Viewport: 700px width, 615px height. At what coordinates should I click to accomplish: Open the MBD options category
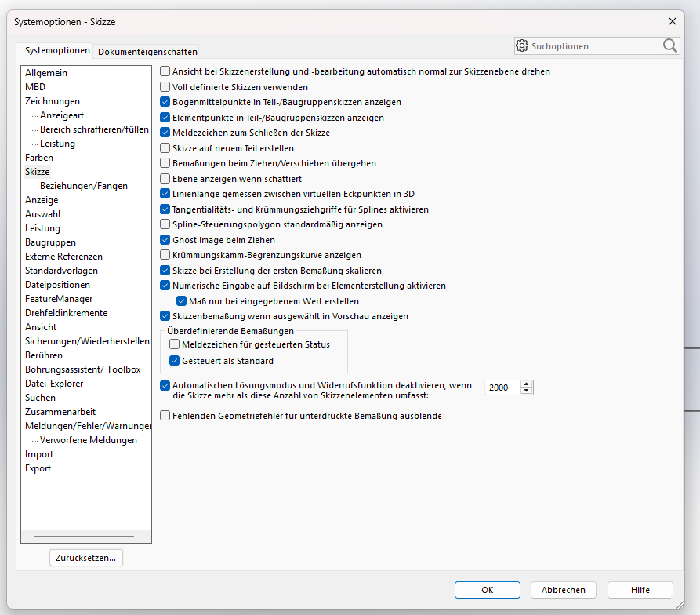(x=35, y=86)
